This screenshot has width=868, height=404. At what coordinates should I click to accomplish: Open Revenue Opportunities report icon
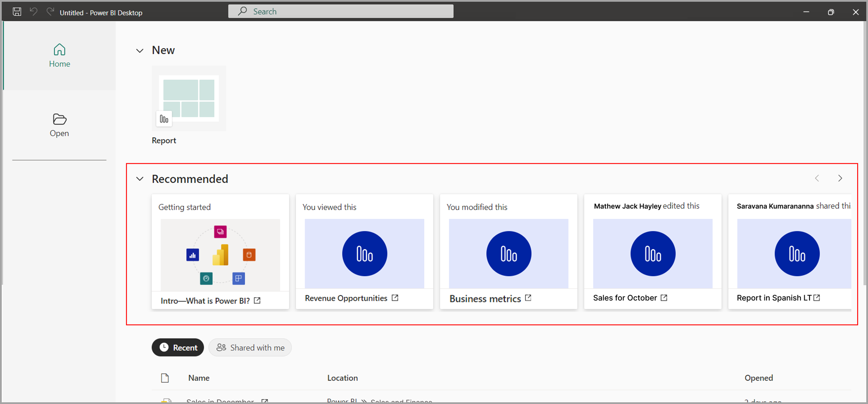coord(364,254)
